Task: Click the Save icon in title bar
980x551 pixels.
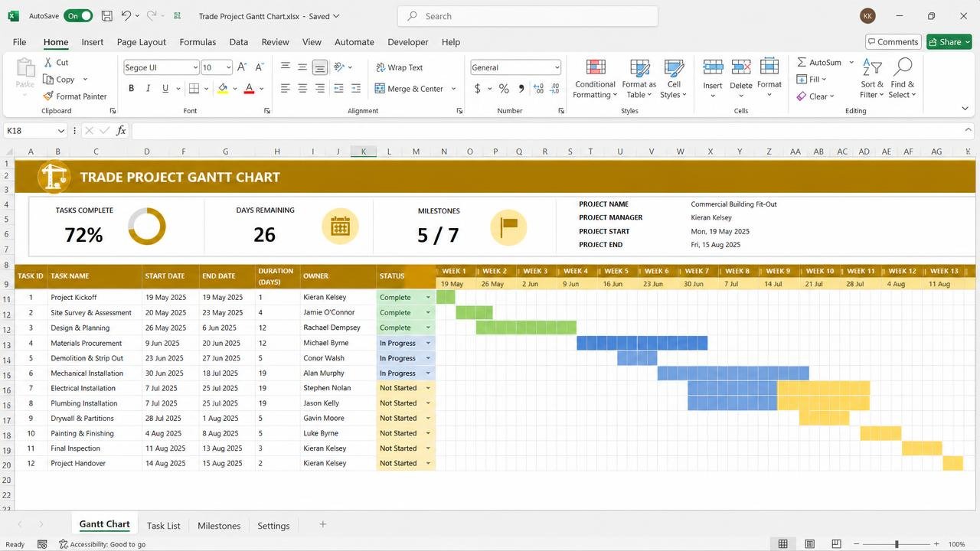Action: pos(107,15)
